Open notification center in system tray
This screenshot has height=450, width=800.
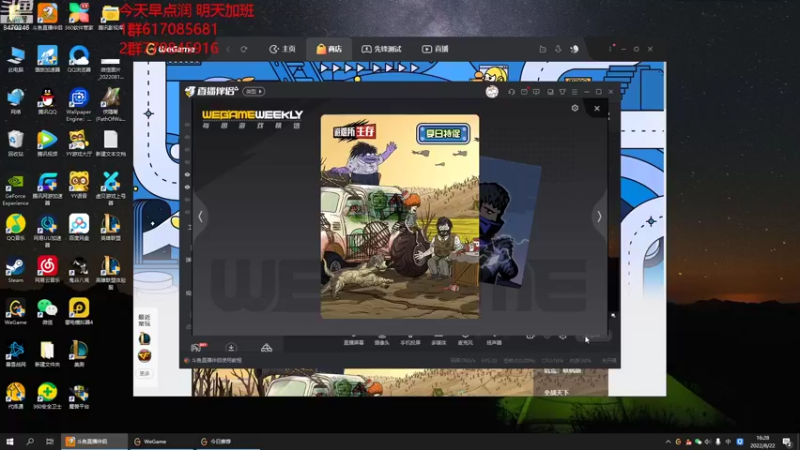click(787, 442)
